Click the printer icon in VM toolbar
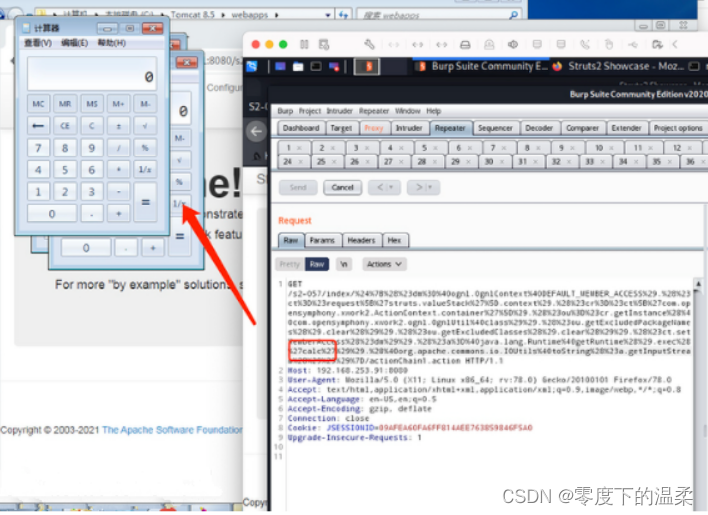Viewport: 708px width, 515px height. pos(465,45)
